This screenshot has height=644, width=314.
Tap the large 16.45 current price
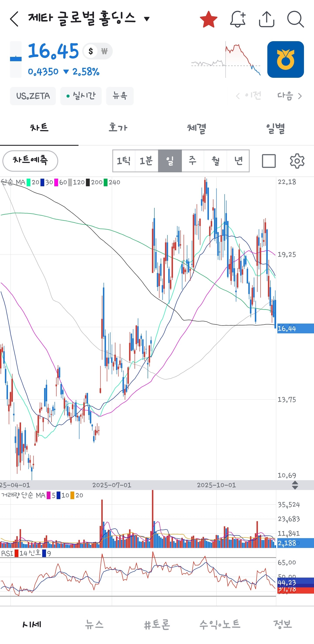(x=53, y=51)
